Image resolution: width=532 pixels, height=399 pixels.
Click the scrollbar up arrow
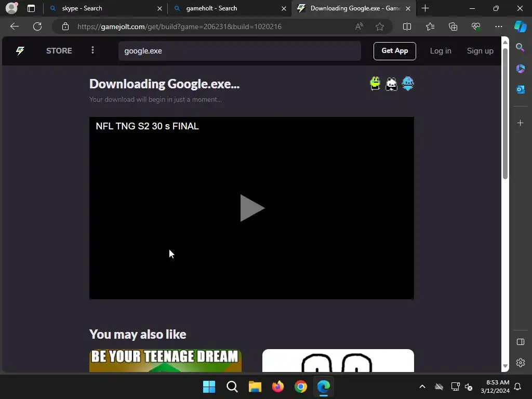point(505,42)
